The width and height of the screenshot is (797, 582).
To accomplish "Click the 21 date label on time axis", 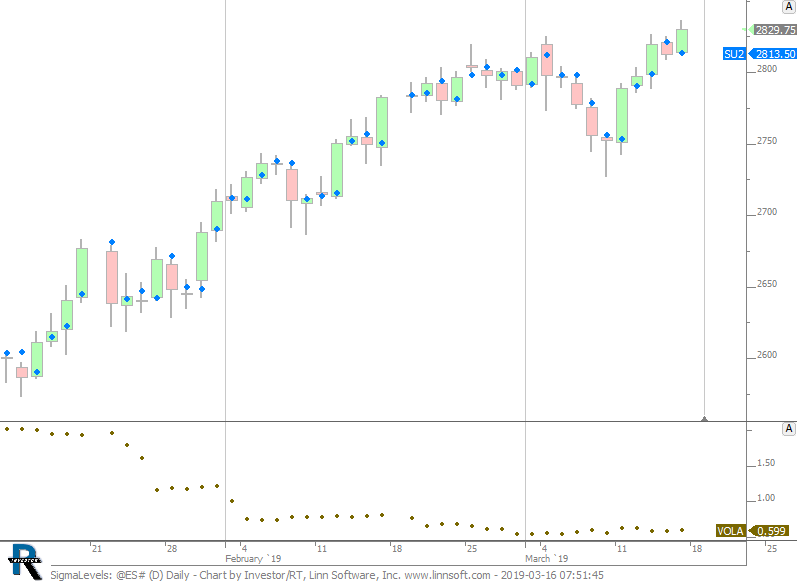I will click(x=97, y=548).
